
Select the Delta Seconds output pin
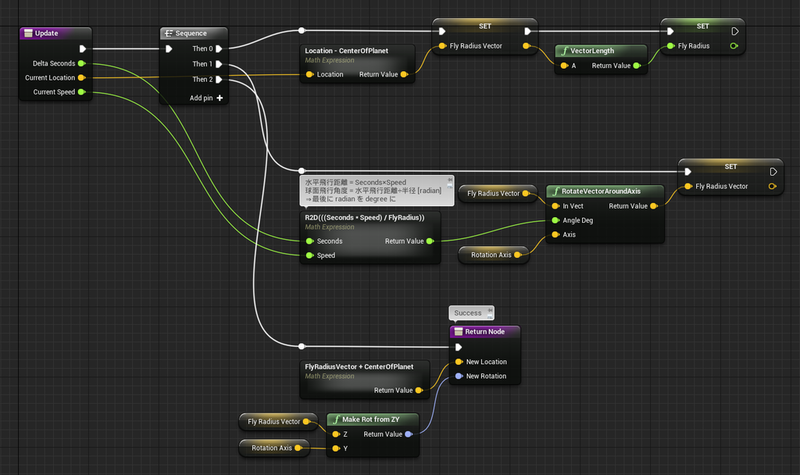pos(82,63)
